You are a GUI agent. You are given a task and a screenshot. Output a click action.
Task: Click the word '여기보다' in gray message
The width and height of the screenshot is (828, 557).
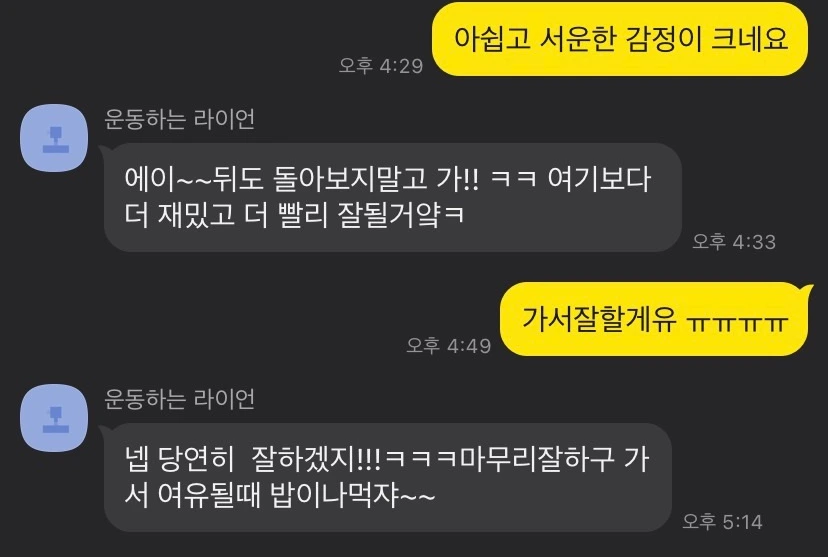point(599,179)
